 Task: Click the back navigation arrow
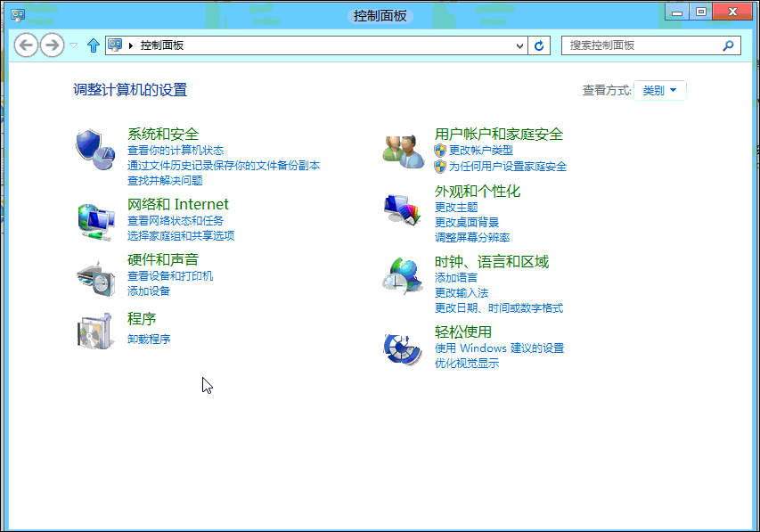(x=26, y=45)
